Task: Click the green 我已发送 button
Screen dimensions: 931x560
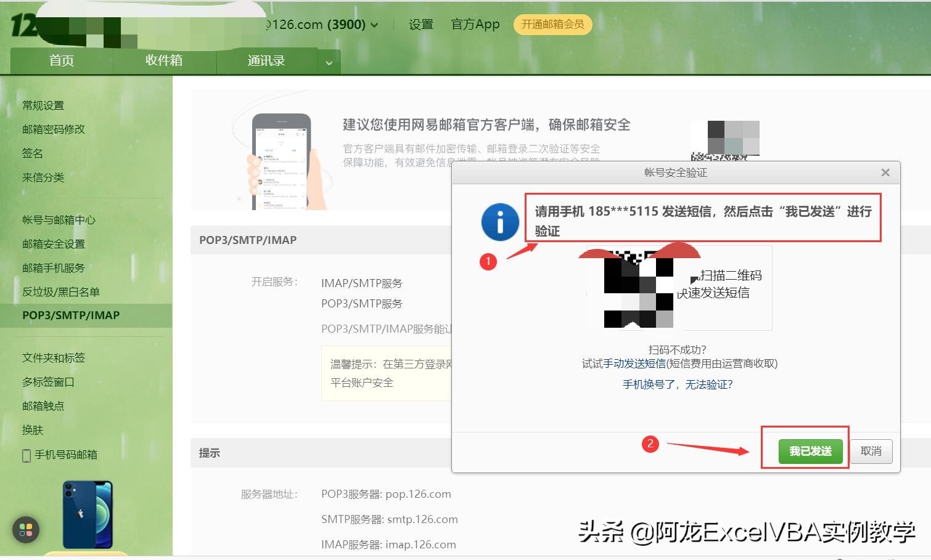Action: 810,451
